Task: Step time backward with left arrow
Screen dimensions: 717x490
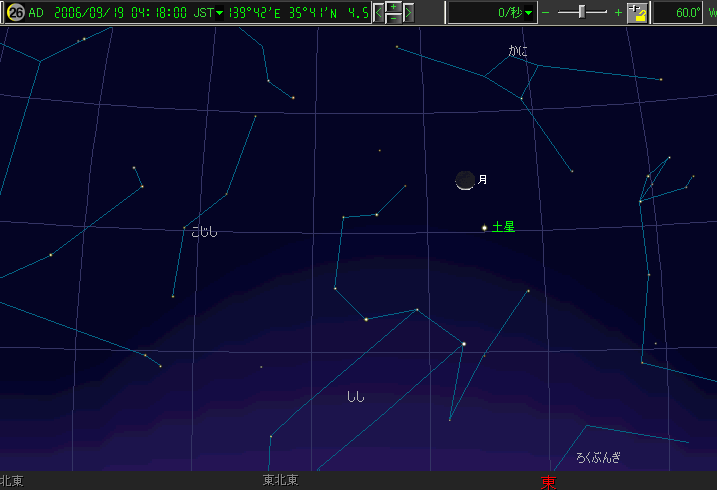Action: (x=379, y=13)
